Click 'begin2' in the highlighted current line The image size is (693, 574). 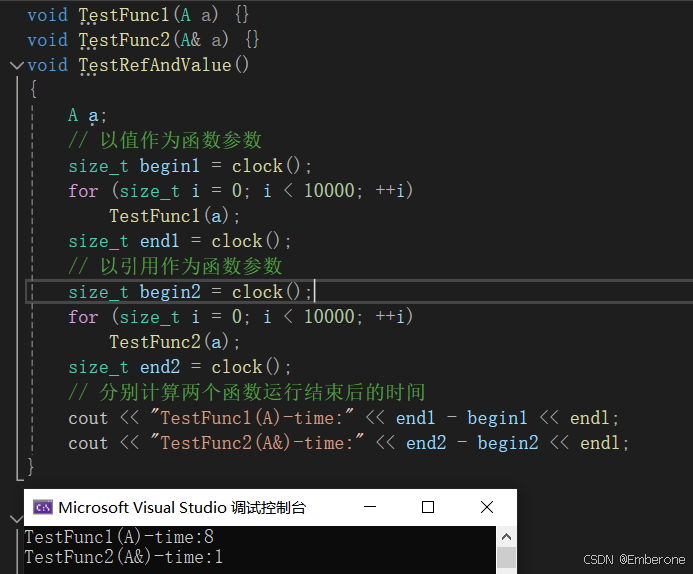170,292
